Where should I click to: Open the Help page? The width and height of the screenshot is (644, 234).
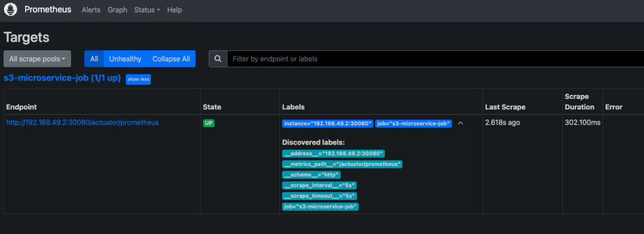click(x=175, y=10)
